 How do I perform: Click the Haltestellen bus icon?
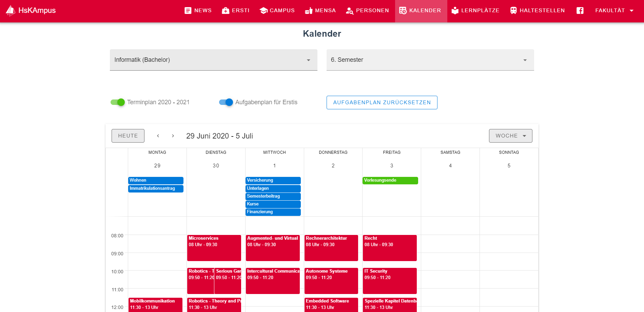(x=513, y=11)
